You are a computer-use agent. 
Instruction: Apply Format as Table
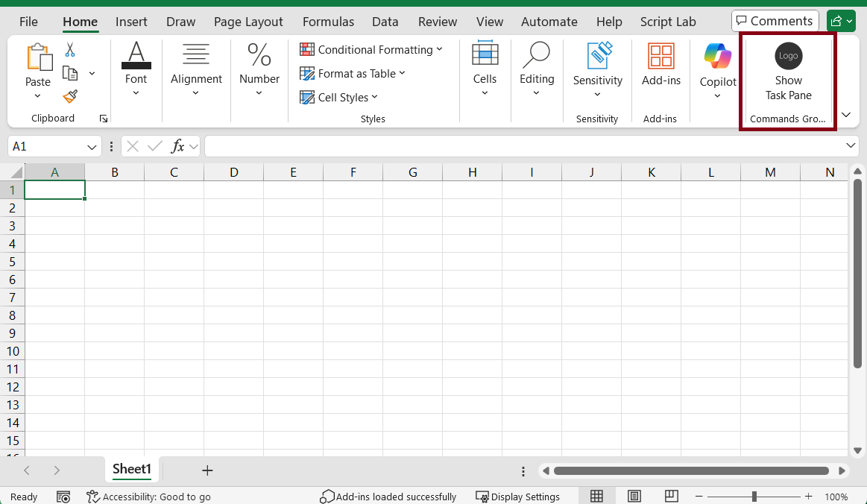353,73
